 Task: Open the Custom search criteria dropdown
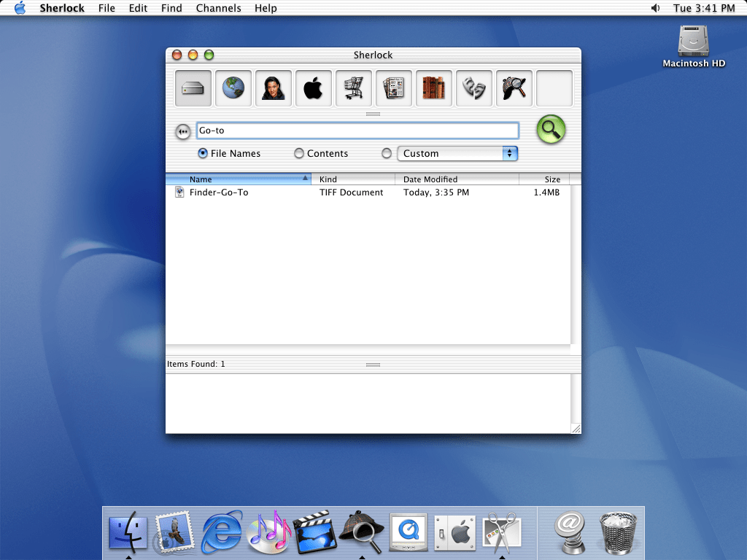457,154
